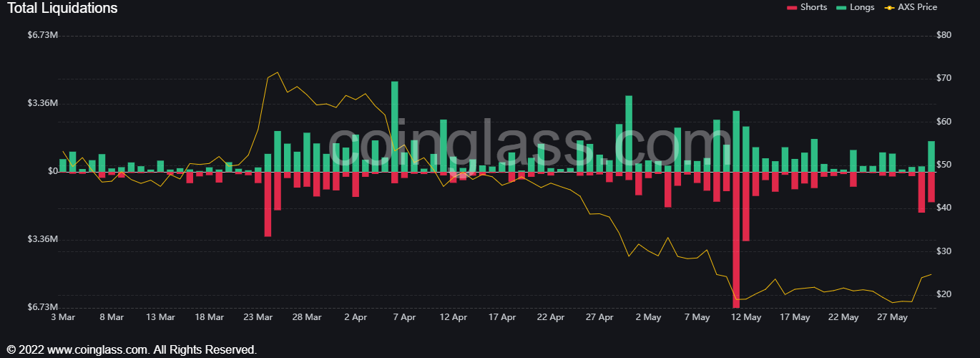This screenshot has height=358, width=980.
Task: Click the yellow AXS Price legend marker
Action: [x=889, y=8]
